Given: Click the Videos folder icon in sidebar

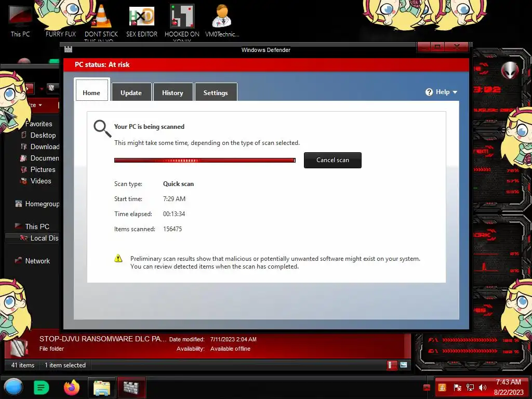Looking at the screenshot, I should [24, 181].
